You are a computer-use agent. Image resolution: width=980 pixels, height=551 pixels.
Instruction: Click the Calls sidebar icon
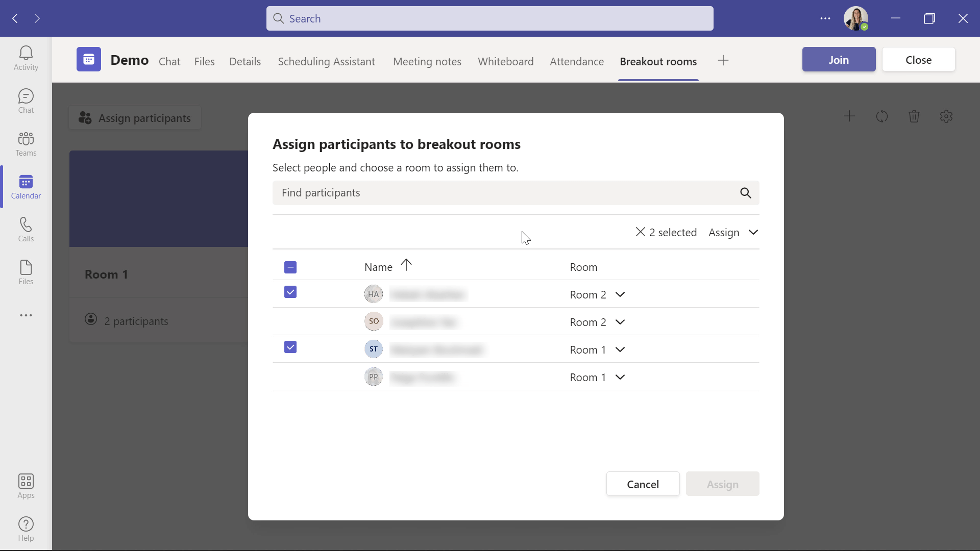25,229
